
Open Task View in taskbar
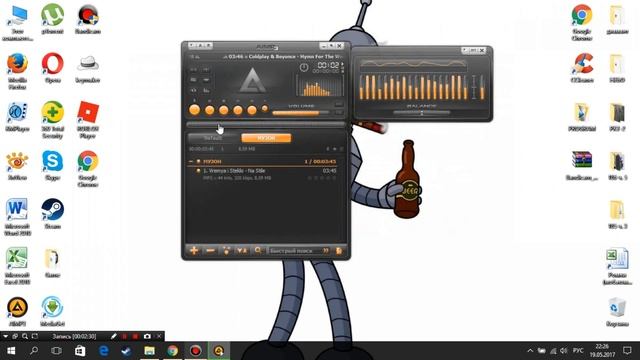click(x=57, y=351)
